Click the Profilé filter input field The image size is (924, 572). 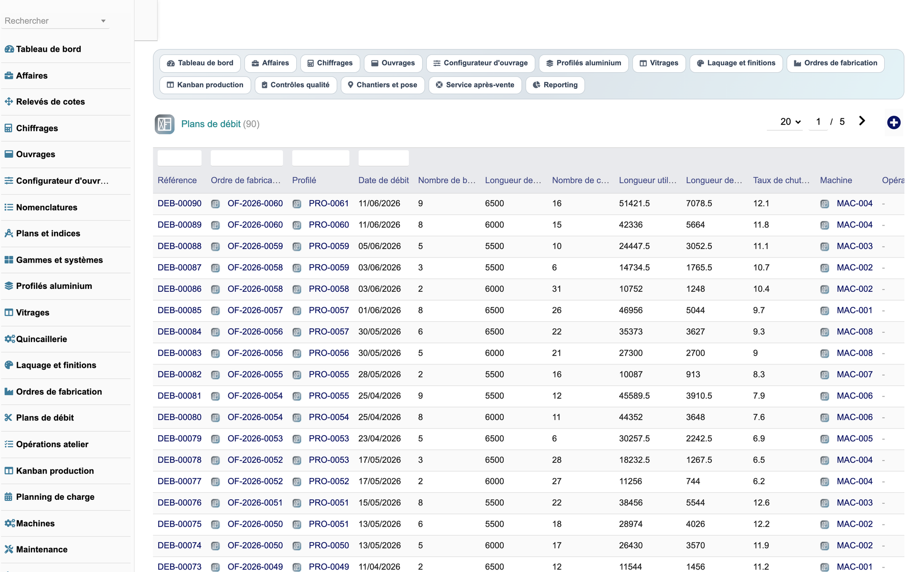[x=321, y=158]
